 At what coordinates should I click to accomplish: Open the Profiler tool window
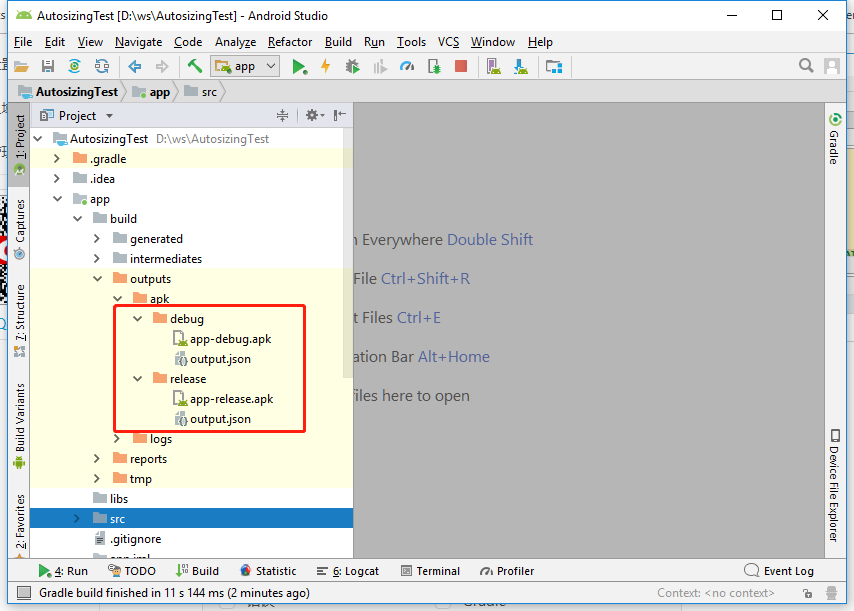507,571
